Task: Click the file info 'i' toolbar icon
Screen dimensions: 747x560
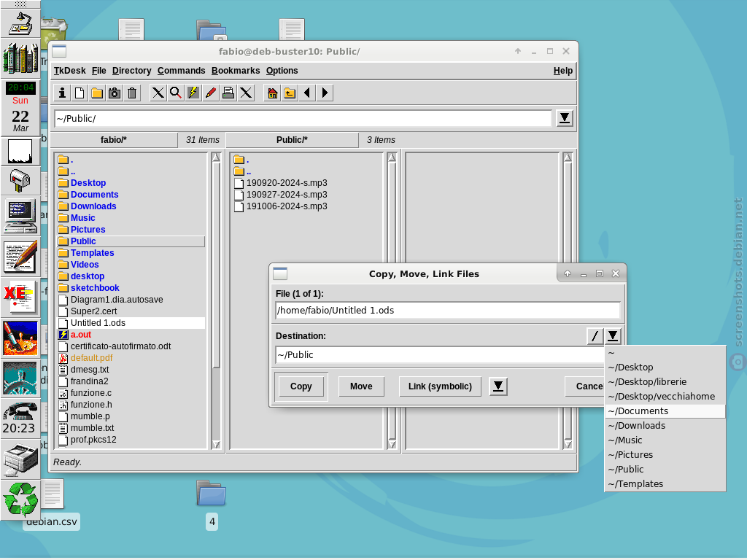Action: [62, 93]
